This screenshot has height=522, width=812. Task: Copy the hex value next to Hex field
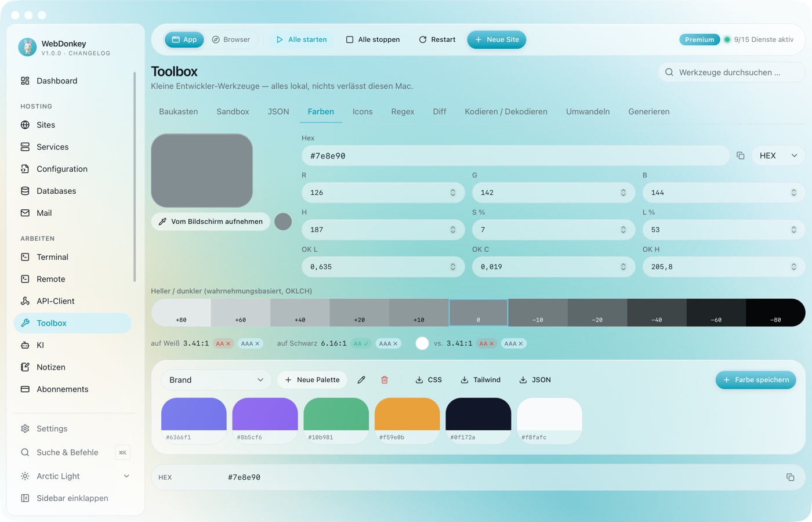[x=741, y=155]
